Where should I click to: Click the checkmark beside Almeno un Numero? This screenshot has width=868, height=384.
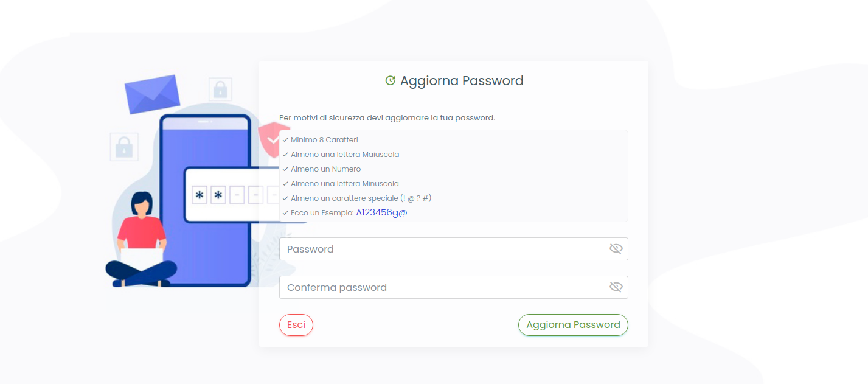pyautogui.click(x=285, y=169)
